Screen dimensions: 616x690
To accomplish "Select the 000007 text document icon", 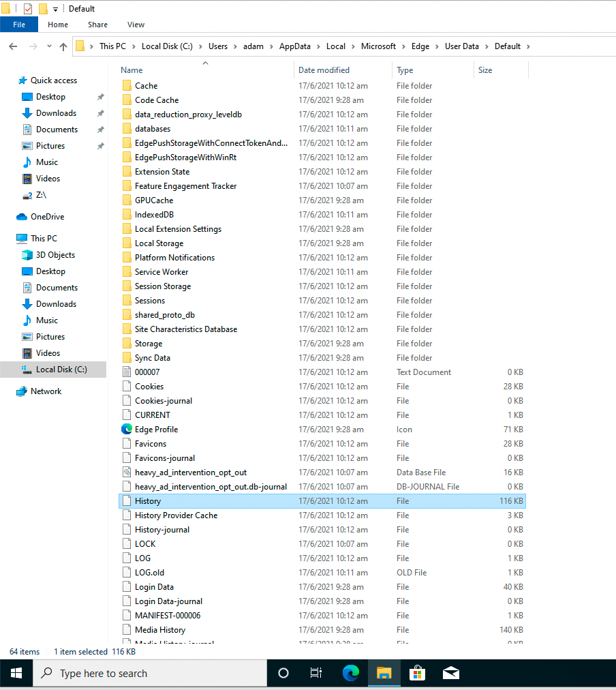I will tap(127, 372).
